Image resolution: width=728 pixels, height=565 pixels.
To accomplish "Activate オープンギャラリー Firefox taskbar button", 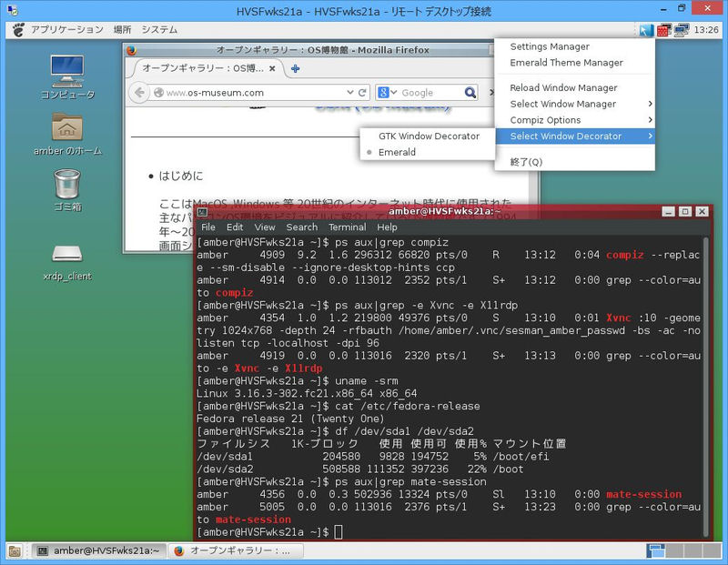I will pos(236,551).
